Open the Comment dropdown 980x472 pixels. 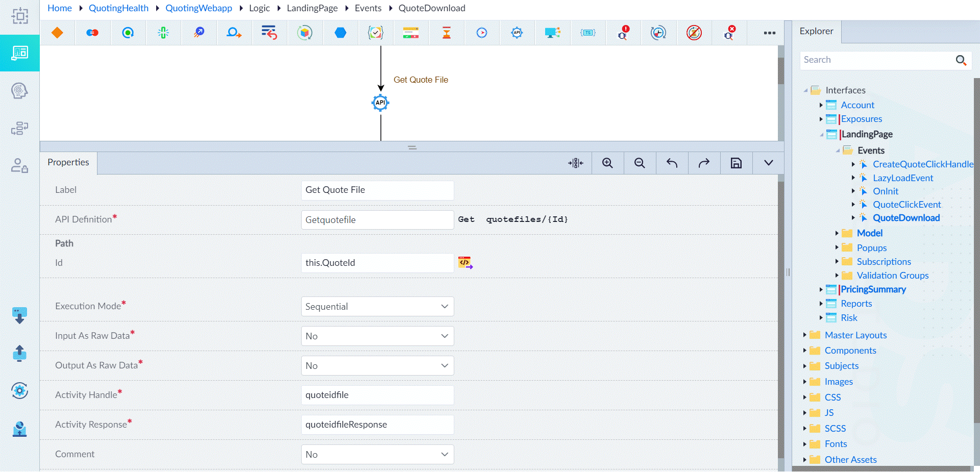(377, 455)
